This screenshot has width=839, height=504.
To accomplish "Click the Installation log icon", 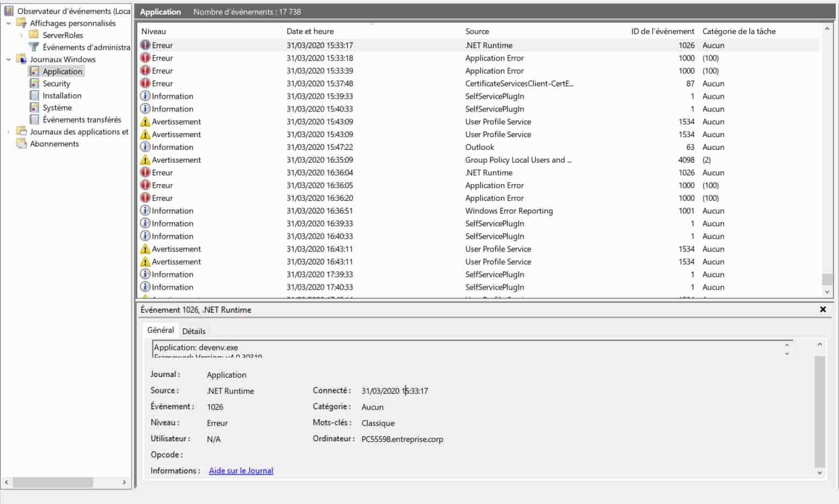I will click(x=34, y=95).
